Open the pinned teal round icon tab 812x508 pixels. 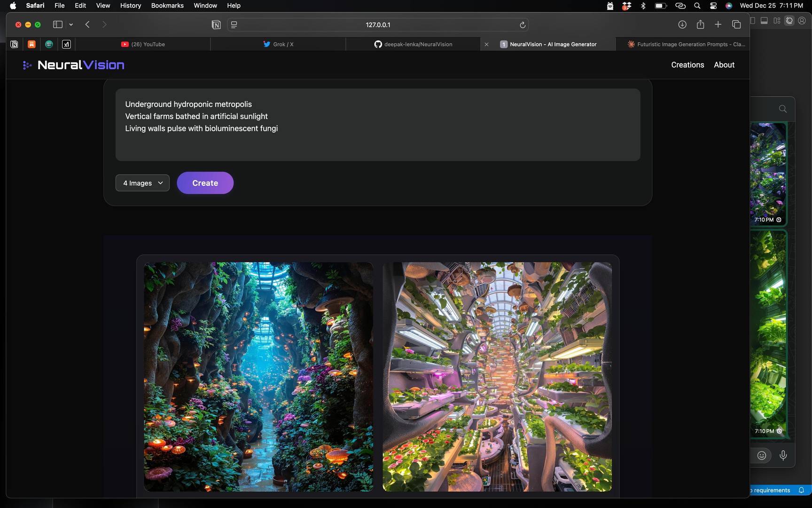tap(49, 44)
